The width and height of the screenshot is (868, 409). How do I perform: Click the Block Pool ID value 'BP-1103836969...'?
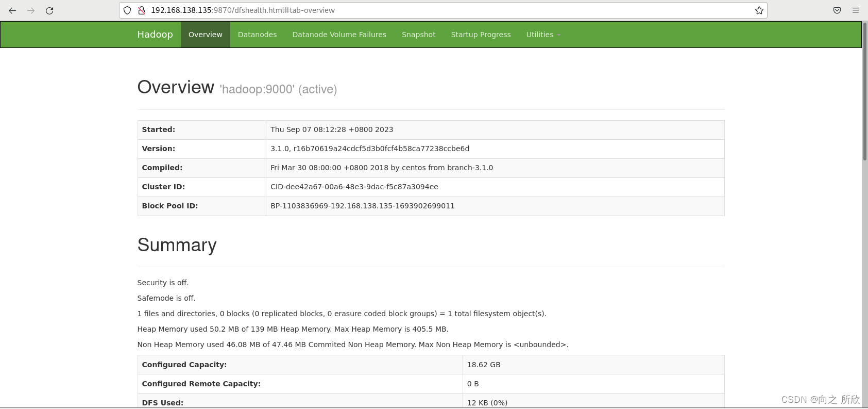point(363,206)
